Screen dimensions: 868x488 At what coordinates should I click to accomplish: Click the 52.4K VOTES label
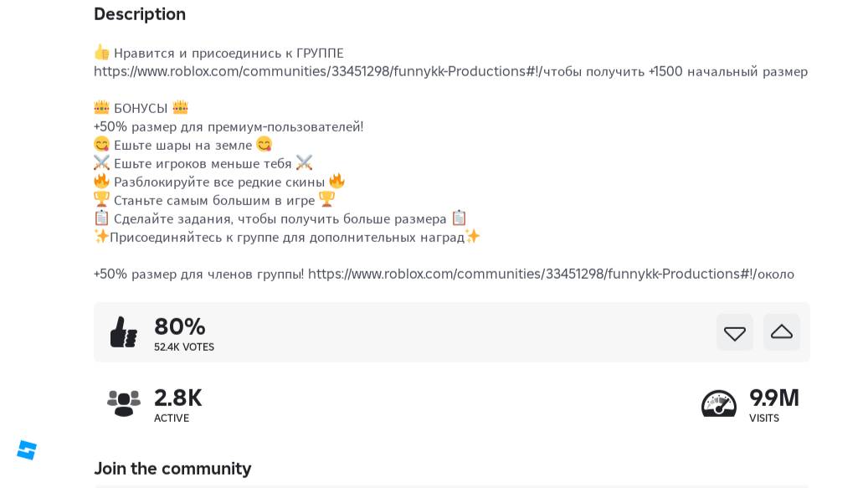(x=184, y=347)
